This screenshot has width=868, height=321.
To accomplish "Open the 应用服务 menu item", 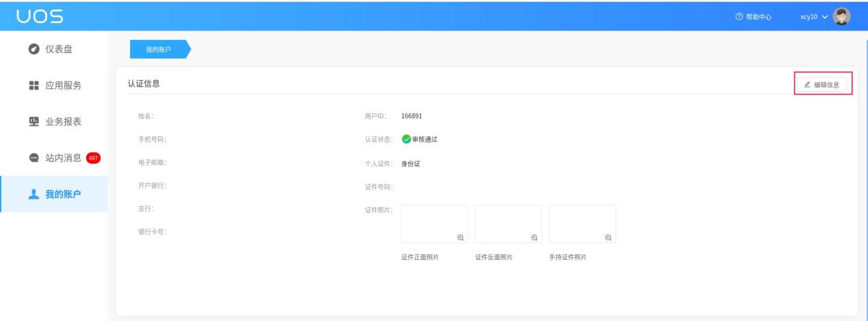I will 63,86.
